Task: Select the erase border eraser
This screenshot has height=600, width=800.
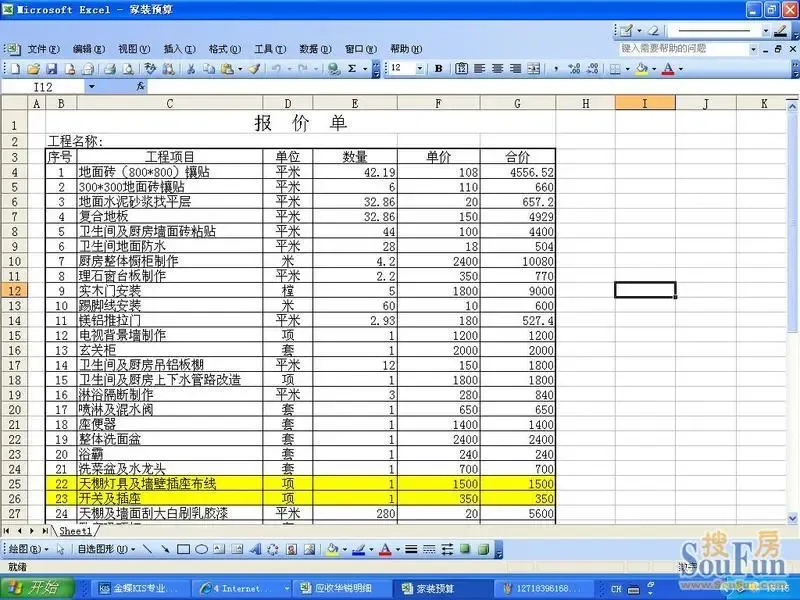Action: (653, 31)
